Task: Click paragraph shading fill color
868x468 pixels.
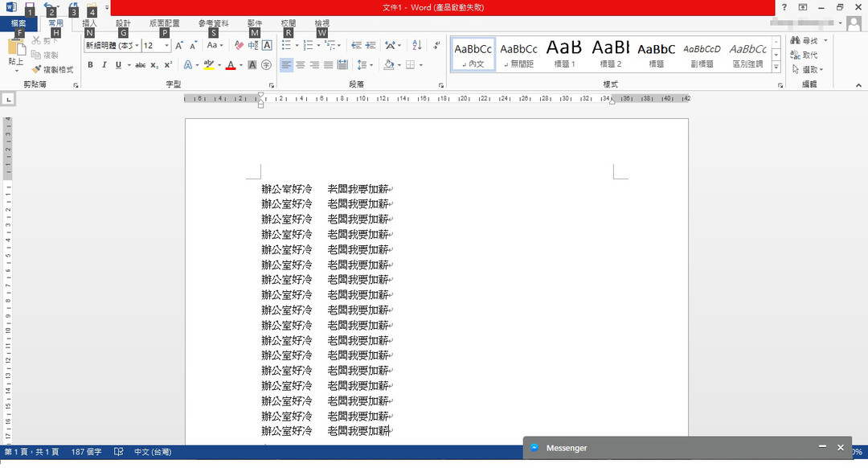Action: click(389, 65)
